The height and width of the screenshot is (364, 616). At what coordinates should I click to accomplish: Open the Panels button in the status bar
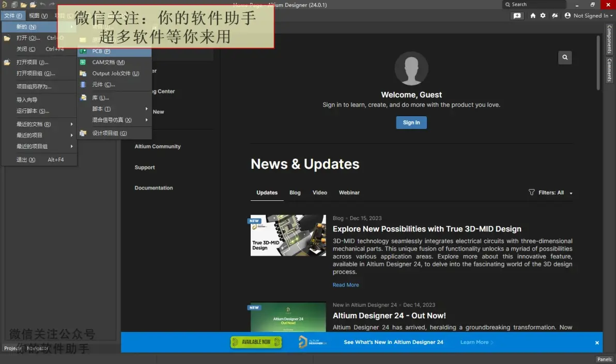tap(604, 359)
